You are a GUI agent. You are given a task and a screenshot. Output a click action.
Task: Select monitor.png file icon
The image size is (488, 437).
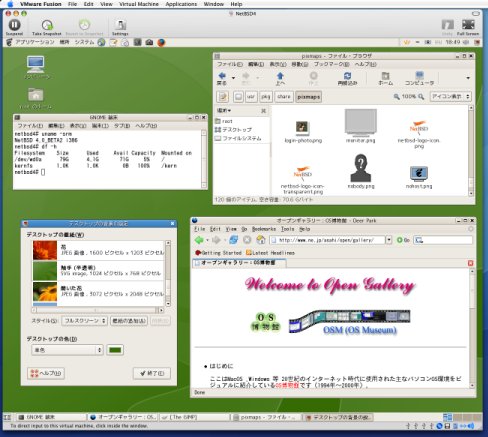[x=361, y=126]
